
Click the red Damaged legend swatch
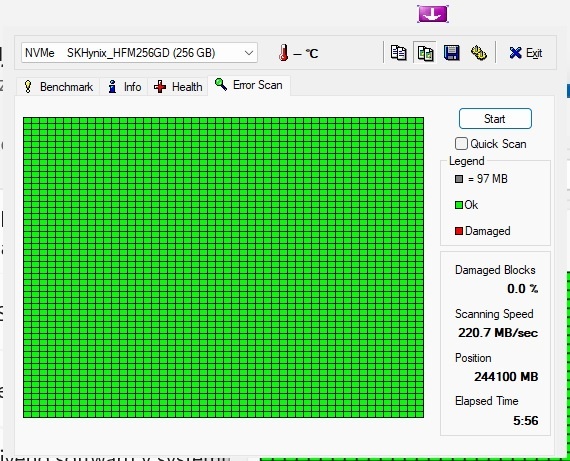459,231
